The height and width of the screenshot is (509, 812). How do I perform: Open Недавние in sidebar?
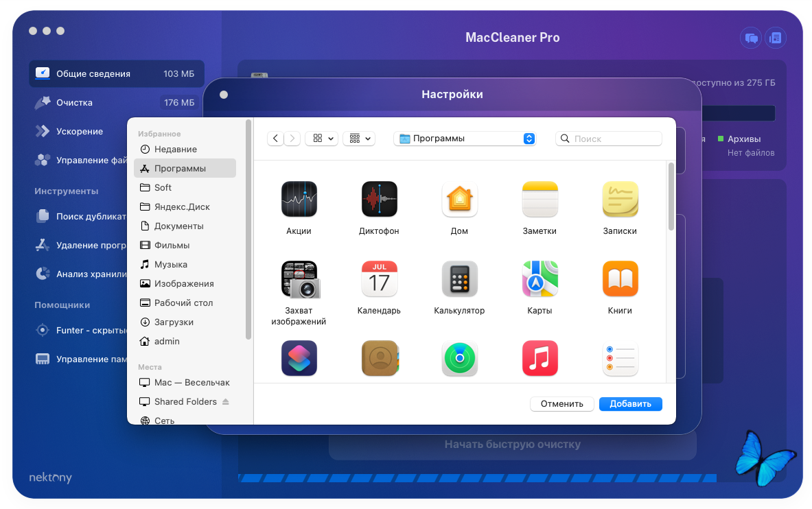pyautogui.click(x=185, y=149)
